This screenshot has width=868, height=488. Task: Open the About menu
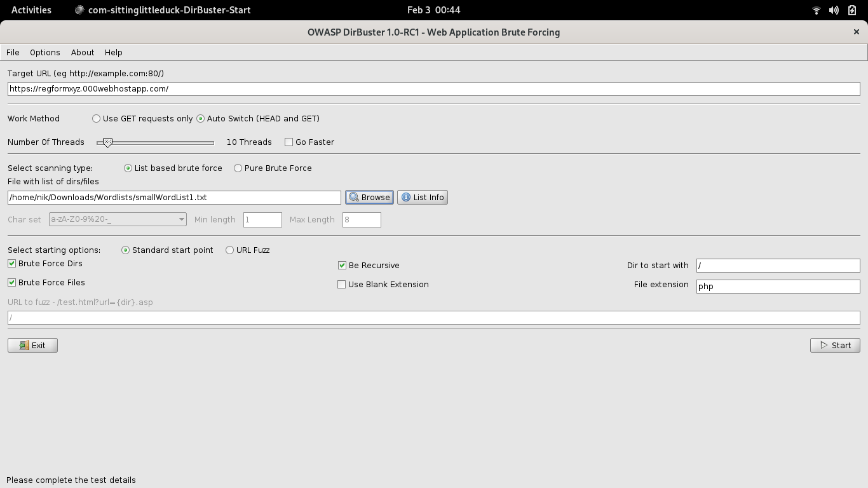(83, 52)
